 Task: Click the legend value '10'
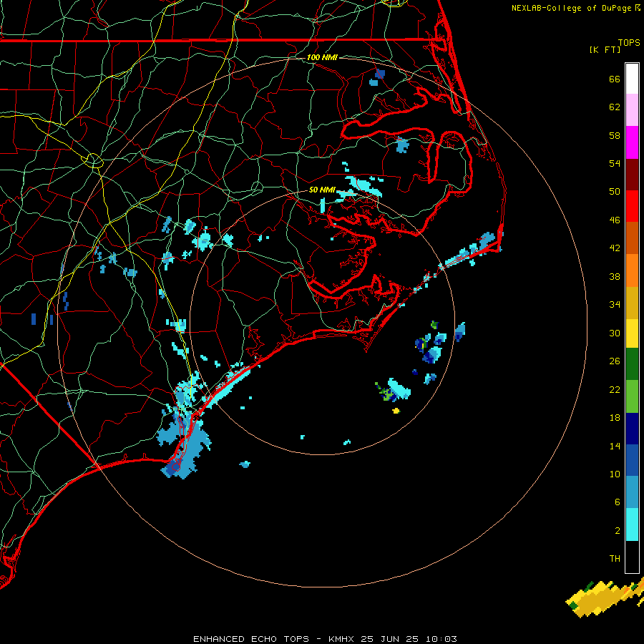point(615,474)
